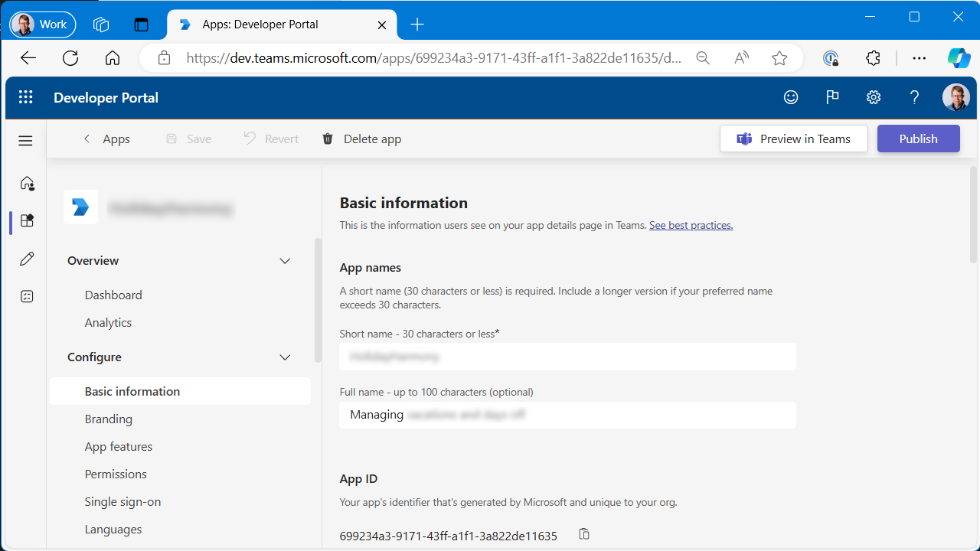Open browser Extensions puzzle icon
This screenshot has height=551, width=980.
pos(874,58)
